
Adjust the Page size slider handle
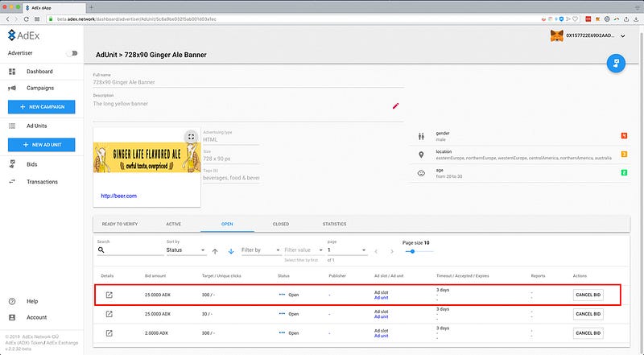[x=412, y=251]
